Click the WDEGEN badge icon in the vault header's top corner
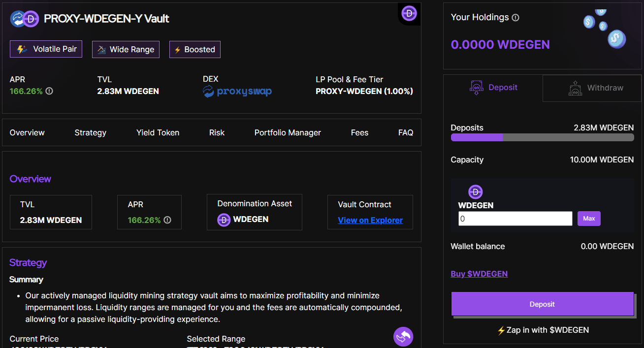This screenshot has height=348, width=644. pos(409,13)
